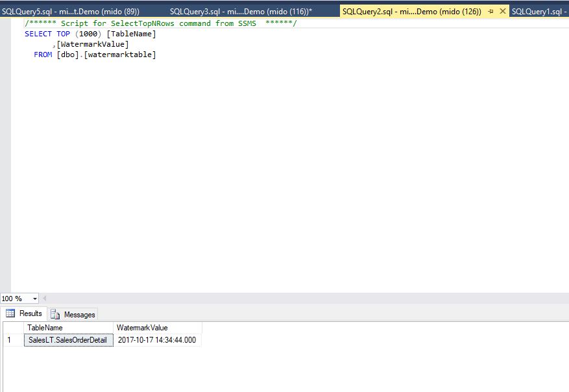The height and width of the screenshot is (392, 569).
Task: Open the SQLQuery1.sql tab
Action: click(x=539, y=12)
